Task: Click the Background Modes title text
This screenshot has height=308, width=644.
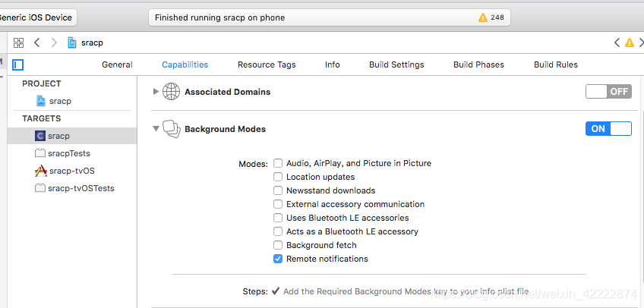Action: (x=225, y=129)
